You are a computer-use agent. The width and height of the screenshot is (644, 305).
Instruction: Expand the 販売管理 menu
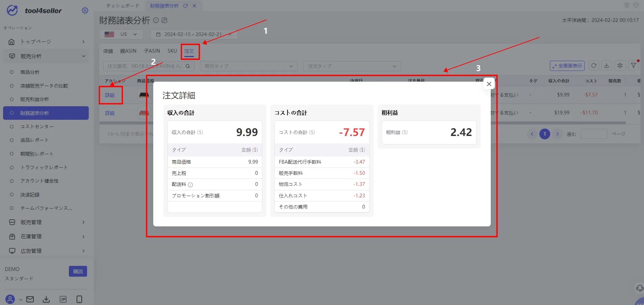(x=46, y=222)
